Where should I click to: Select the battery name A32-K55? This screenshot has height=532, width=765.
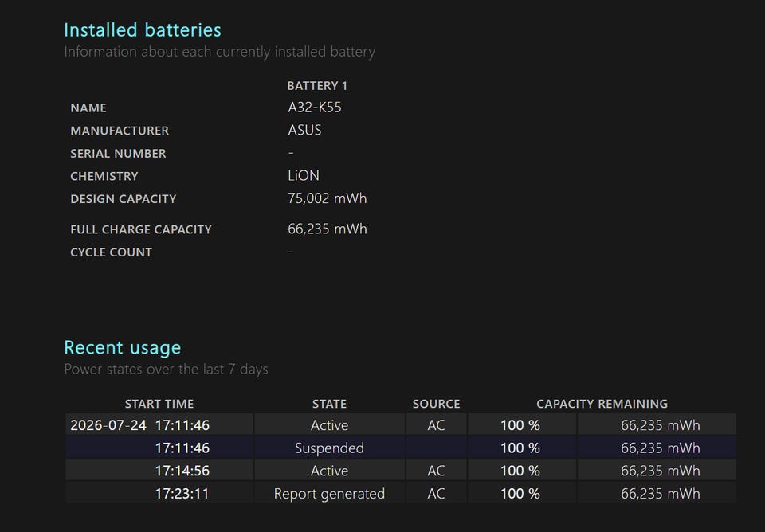click(x=315, y=108)
